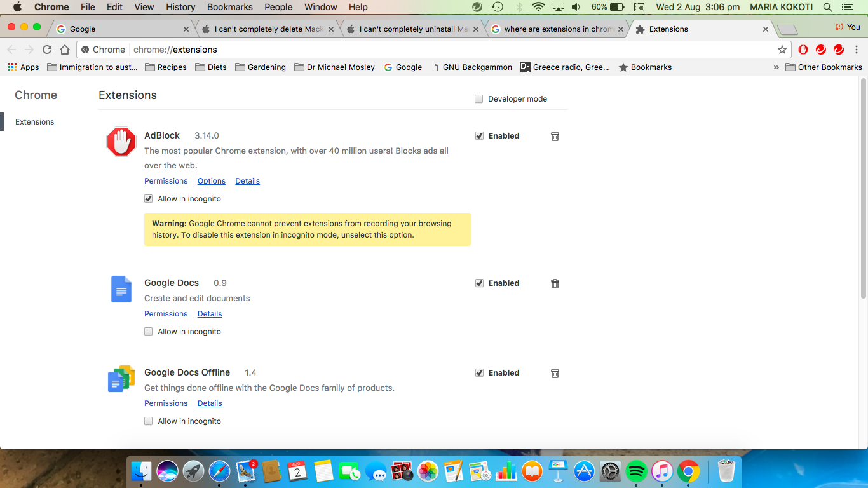Reload the current page

coord(47,50)
